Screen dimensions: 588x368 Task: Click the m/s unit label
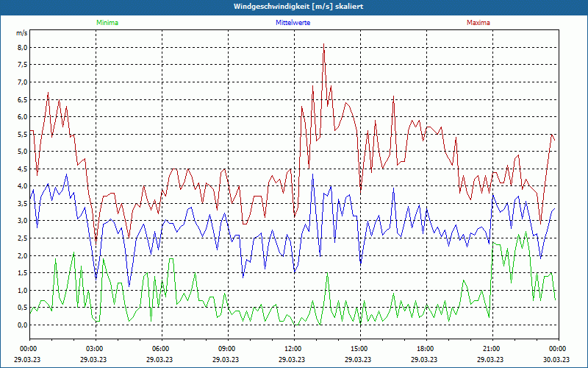(x=22, y=33)
